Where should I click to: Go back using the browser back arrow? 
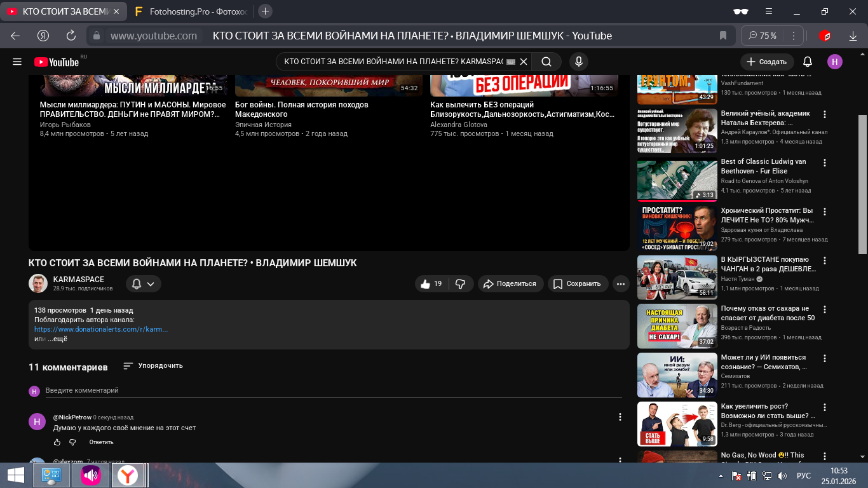click(x=15, y=36)
